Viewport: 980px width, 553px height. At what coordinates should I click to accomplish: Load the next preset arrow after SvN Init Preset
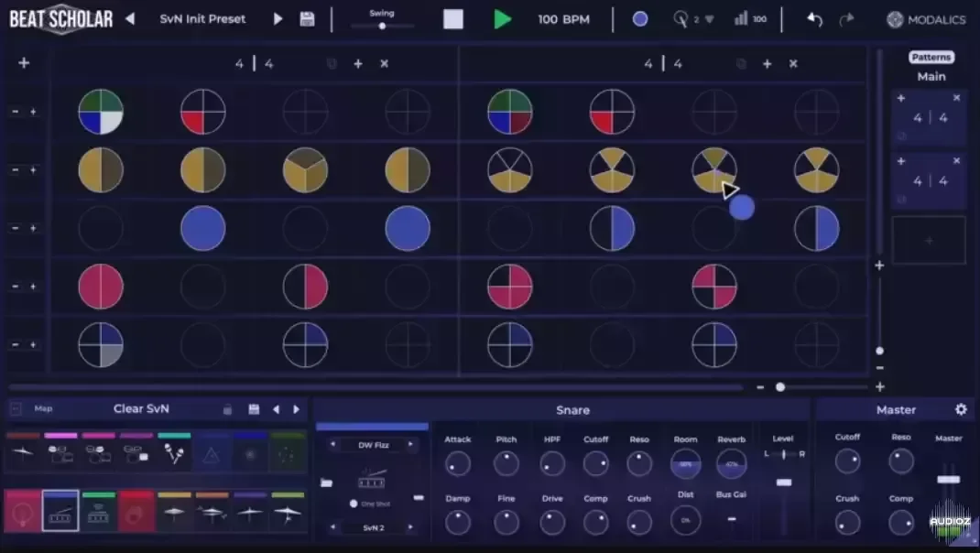point(278,18)
